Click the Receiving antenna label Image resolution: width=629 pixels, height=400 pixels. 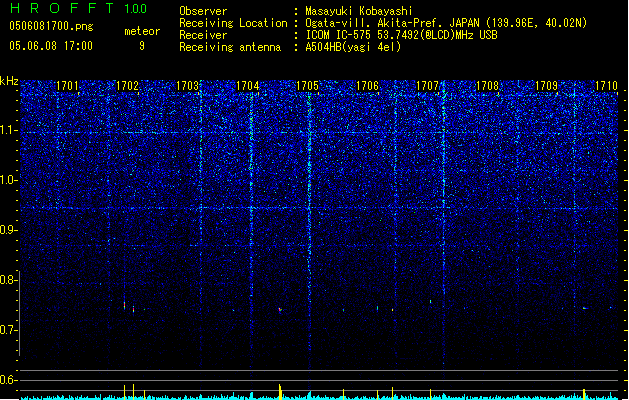click(x=230, y=47)
